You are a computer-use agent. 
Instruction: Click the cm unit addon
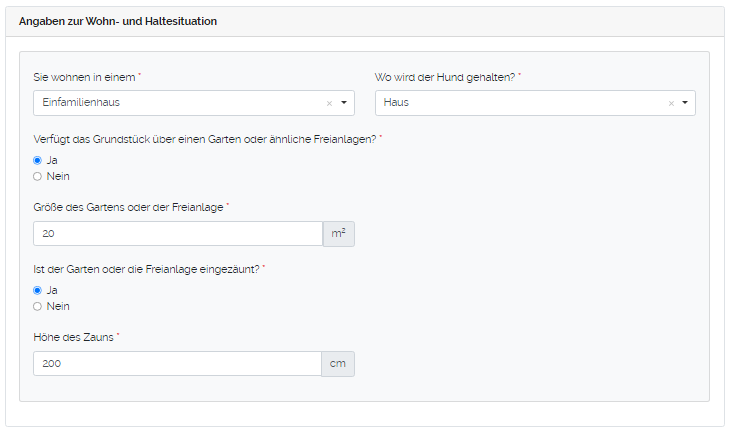(x=338, y=364)
